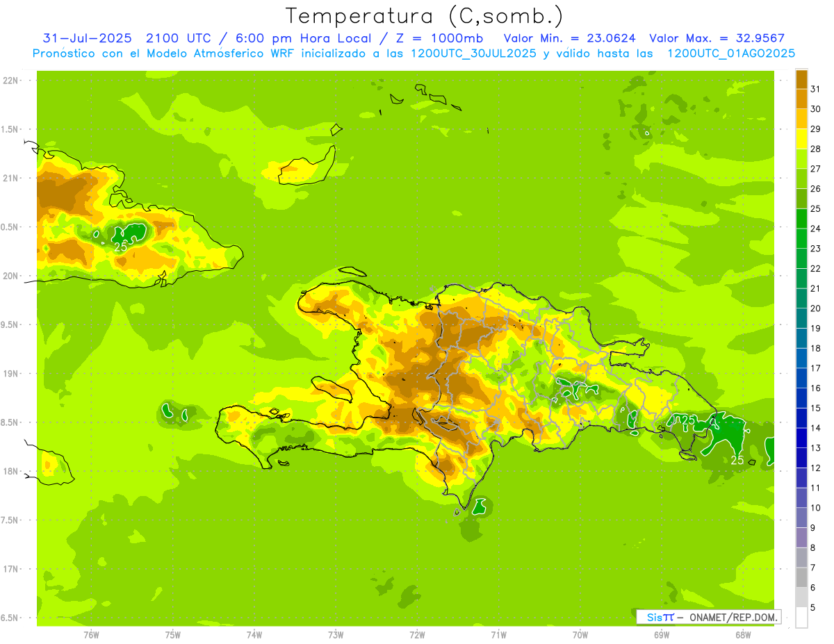Click the color scale value 31
The height and width of the screenshot is (644, 834).
(x=815, y=89)
